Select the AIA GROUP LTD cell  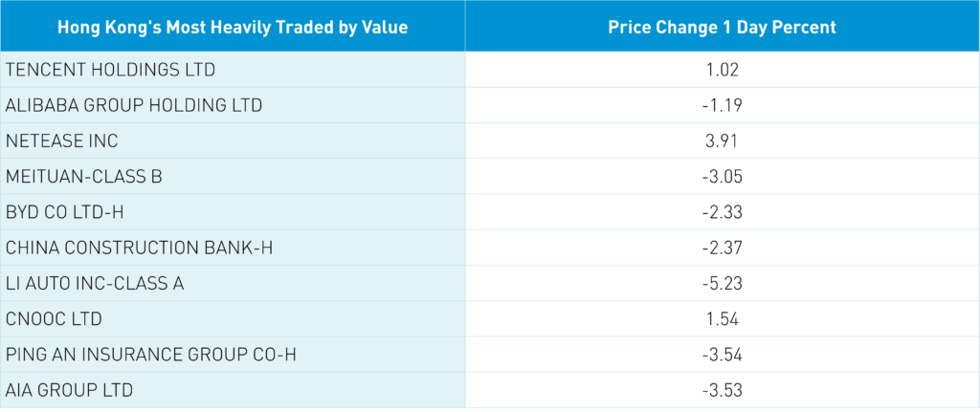[x=69, y=391]
